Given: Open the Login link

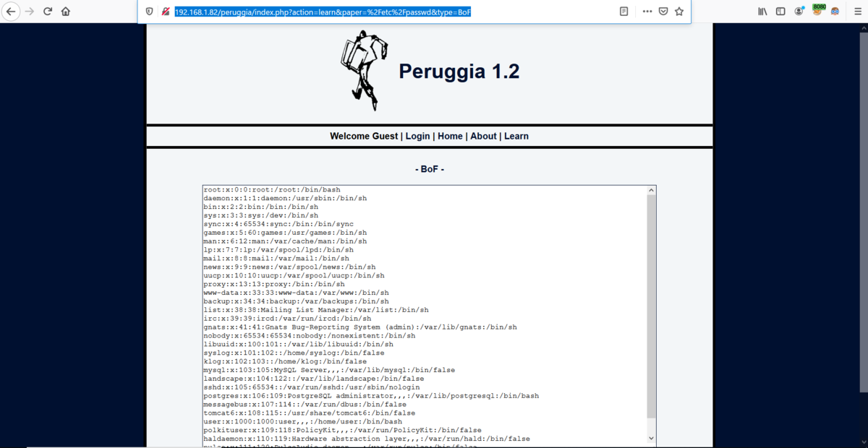Looking at the screenshot, I should (417, 136).
